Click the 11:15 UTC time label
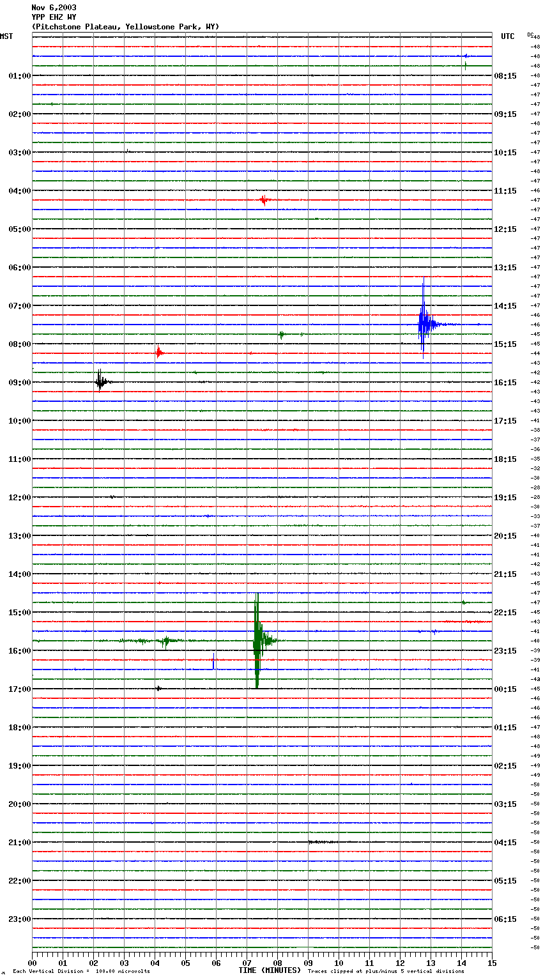 coord(505,191)
